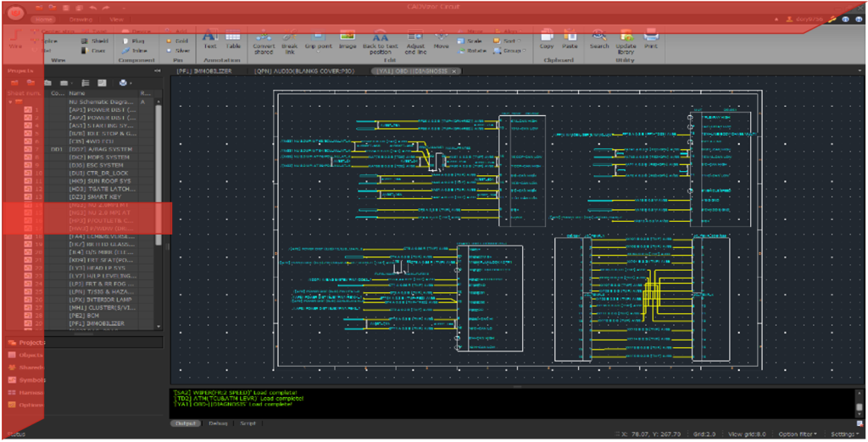Open the wrench settings icon top right

tap(832, 19)
